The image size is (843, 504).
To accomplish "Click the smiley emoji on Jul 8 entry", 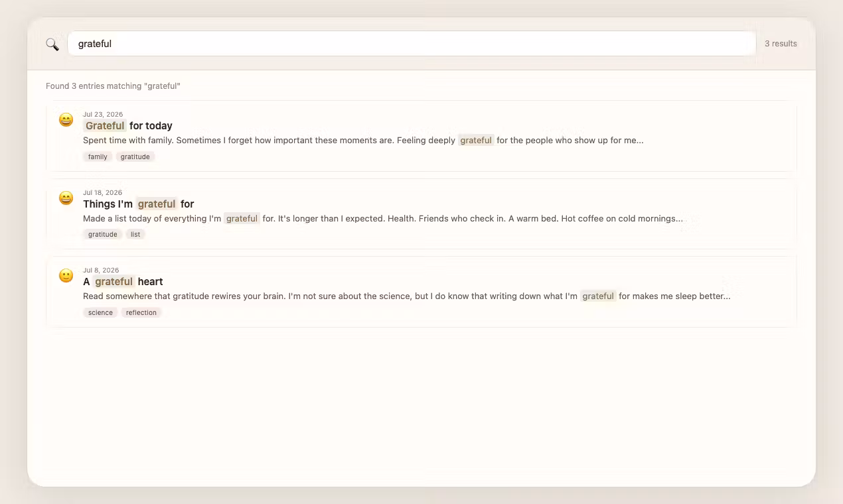I will point(66,276).
